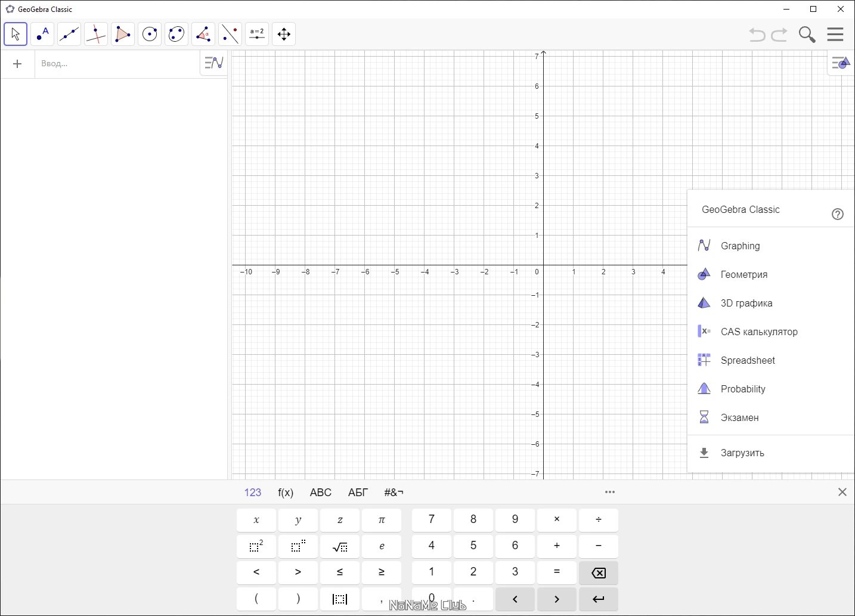Image resolution: width=855 pixels, height=616 pixels.
Task: Tap the less-than-or-equal key
Action: [x=340, y=572]
